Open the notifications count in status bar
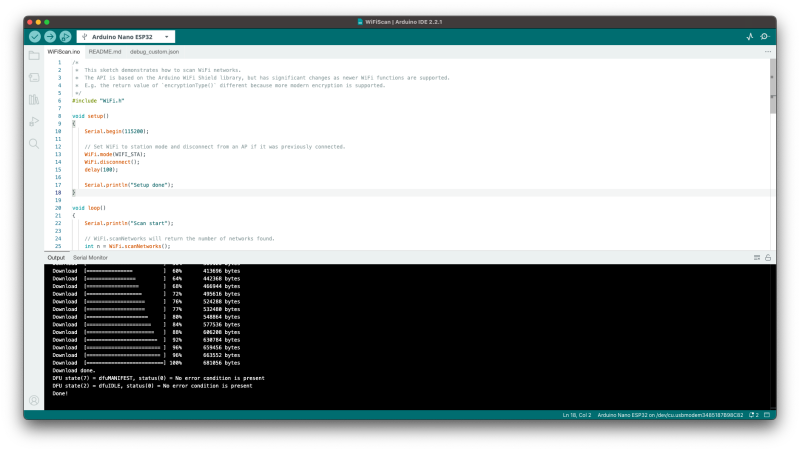The image size is (800, 451). (754, 415)
